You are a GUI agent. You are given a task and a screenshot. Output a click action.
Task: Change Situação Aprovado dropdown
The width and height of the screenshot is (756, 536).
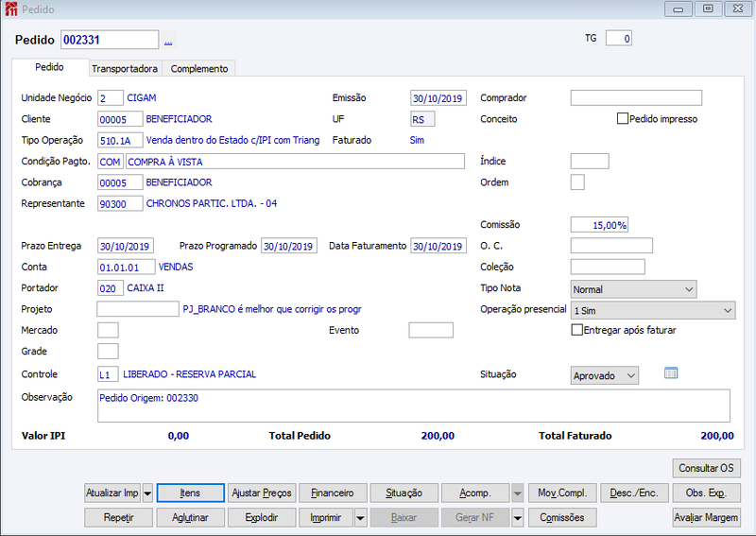tap(605, 376)
